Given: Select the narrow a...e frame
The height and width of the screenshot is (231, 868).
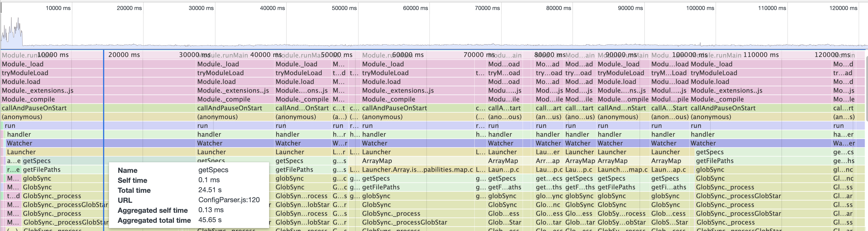Looking at the screenshot, I should pyautogui.click(x=14, y=161).
